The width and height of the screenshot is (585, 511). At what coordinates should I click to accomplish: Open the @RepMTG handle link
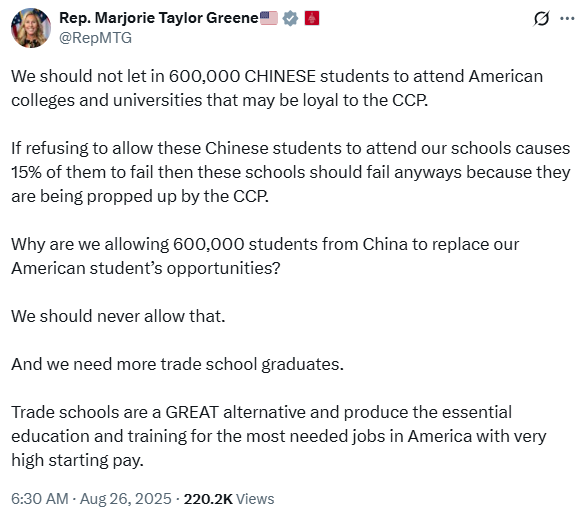click(x=96, y=38)
